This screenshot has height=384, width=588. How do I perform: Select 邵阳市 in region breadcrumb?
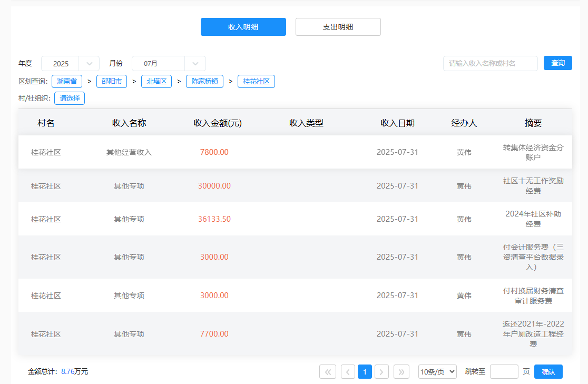(112, 82)
